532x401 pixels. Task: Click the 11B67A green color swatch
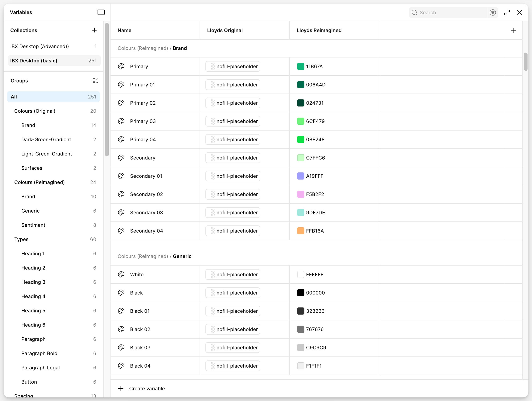tap(301, 66)
